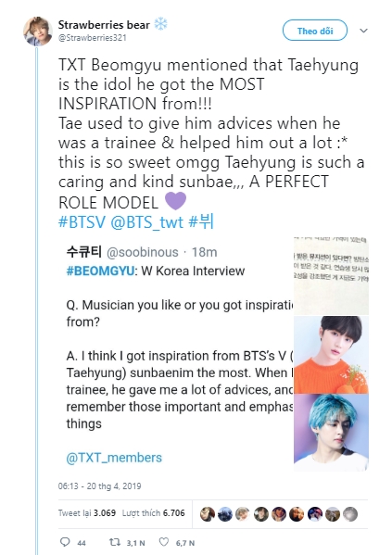Open blue-haired photo thumbnail

click(331, 433)
